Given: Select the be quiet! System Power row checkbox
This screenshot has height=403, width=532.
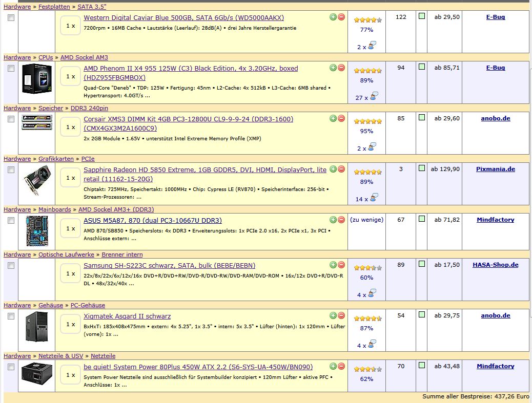Looking at the screenshot, I should tap(11, 367).
